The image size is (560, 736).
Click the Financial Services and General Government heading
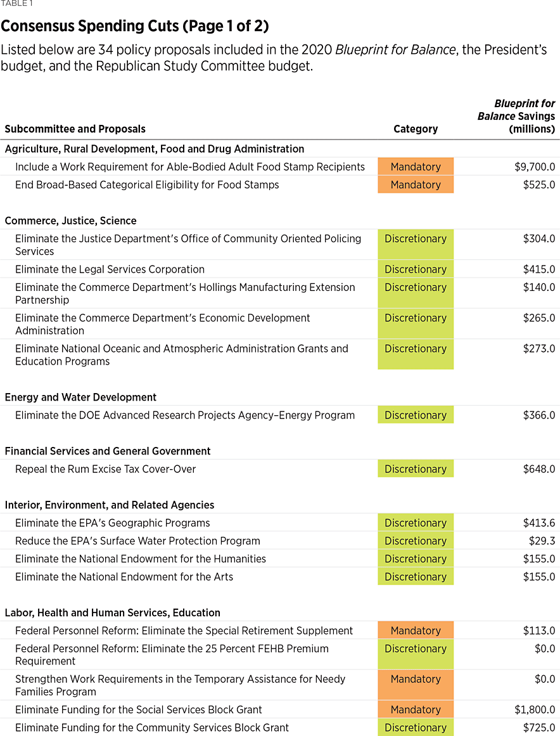click(108, 451)
